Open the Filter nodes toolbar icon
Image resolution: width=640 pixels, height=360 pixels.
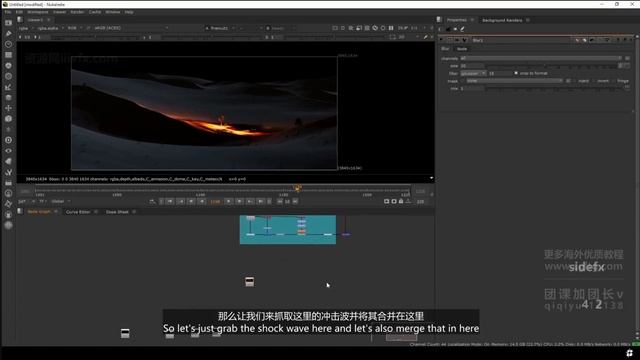(8, 76)
